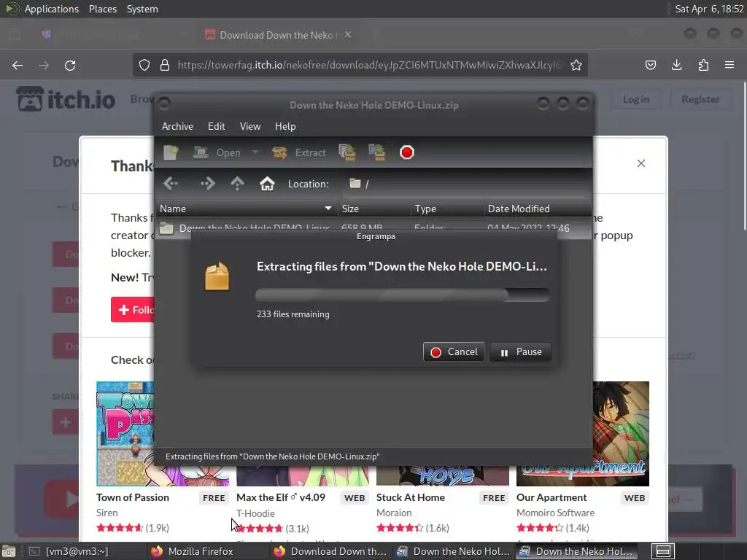Screen dimensions: 747x560
Task: Open the Firefox extensions icon
Action: (x=703, y=65)
